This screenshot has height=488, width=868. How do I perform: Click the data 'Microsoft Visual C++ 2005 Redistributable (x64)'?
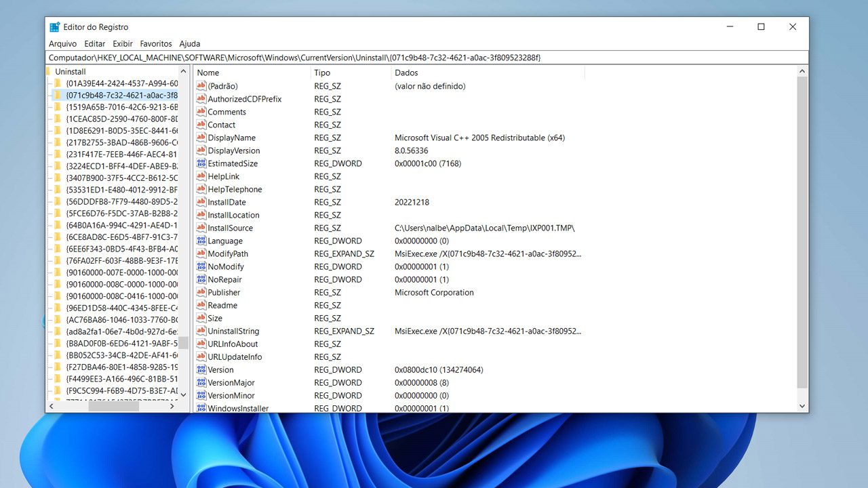(479, 138)
